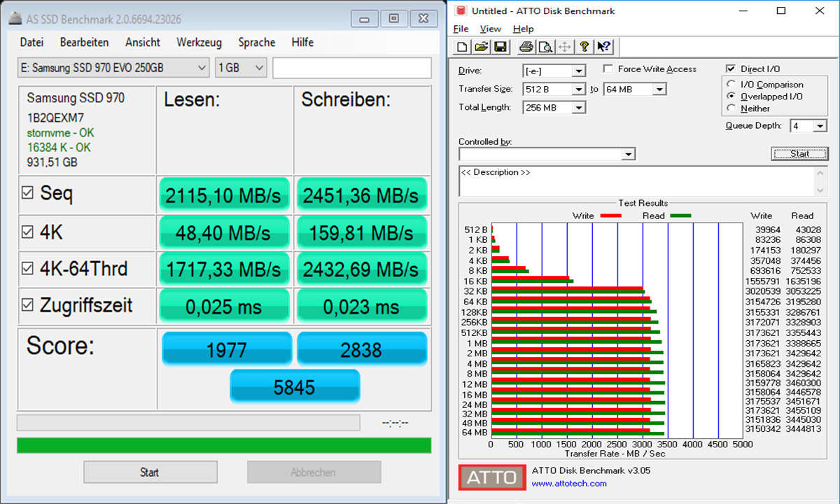This screenshot has height=504, width=840.
Task: Open the ATTO View menu
Action: point(490,29)
